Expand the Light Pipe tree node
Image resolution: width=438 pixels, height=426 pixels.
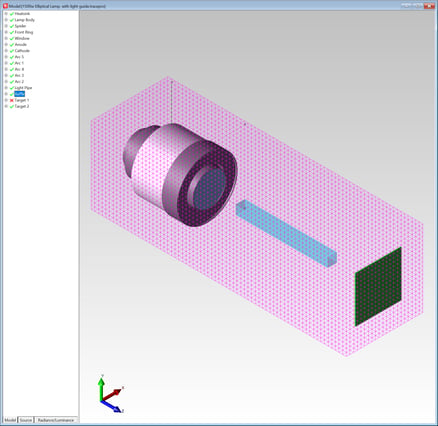click(6, 88)
